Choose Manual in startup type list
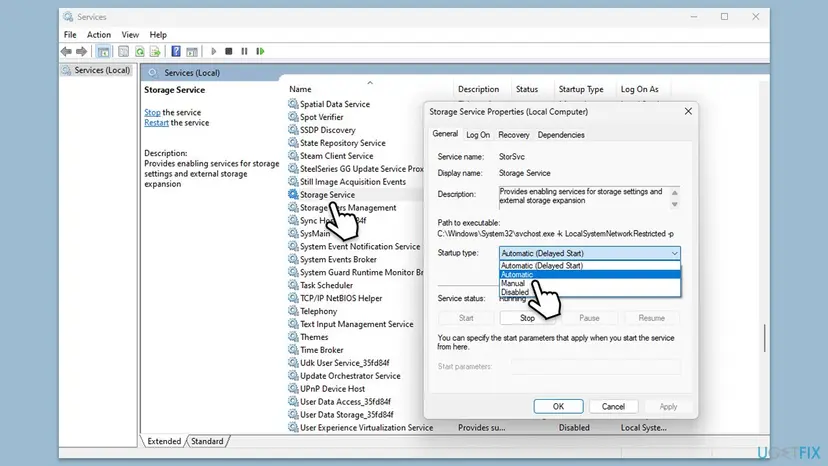Screen dimensions: 828x466 pos(589,283)
